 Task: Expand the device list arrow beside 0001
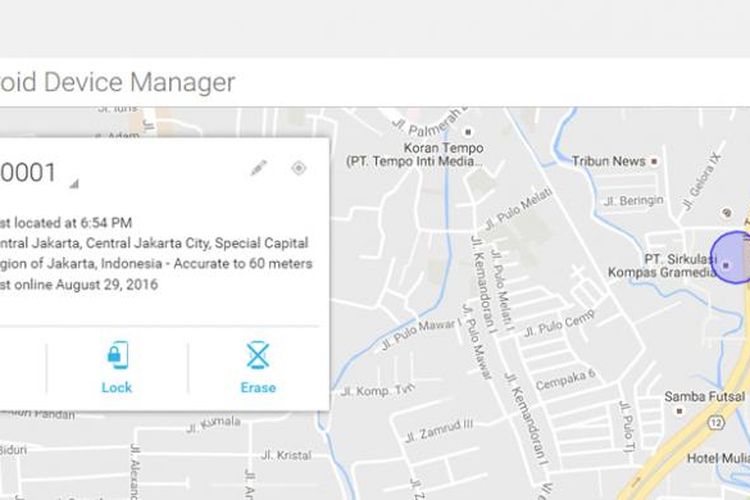[x=73, y=183]
